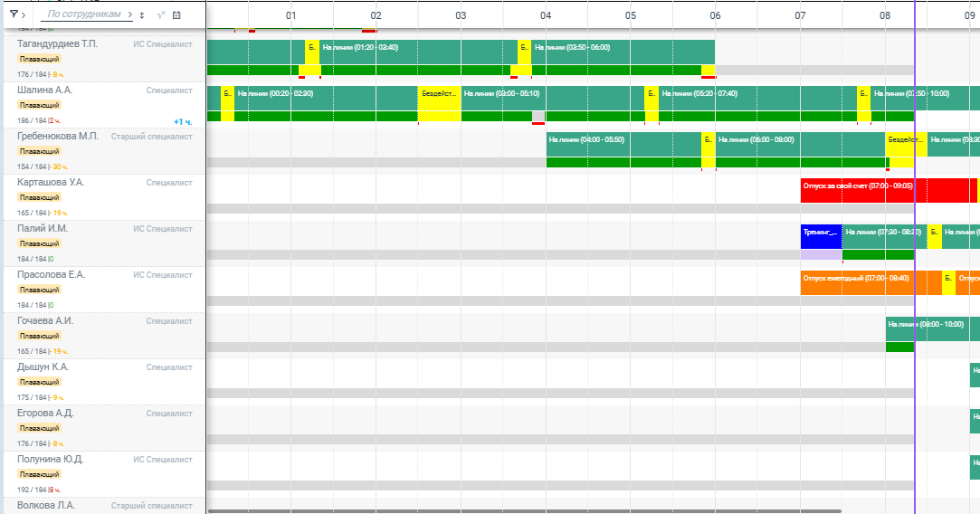Screen dimensions: 980x514
Task: Open Тагандурдиев 'На линии (01:20 - 03:40)' block
Action: click(x=418, y=52)
